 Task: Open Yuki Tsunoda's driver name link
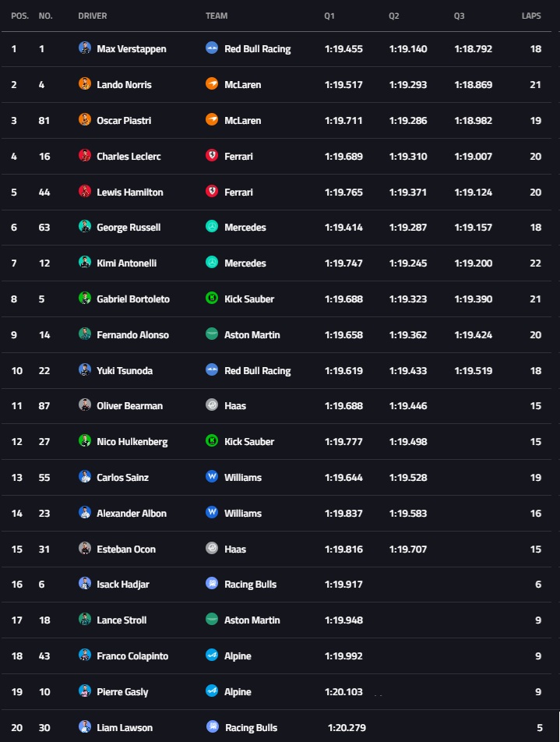pos(125,371)
